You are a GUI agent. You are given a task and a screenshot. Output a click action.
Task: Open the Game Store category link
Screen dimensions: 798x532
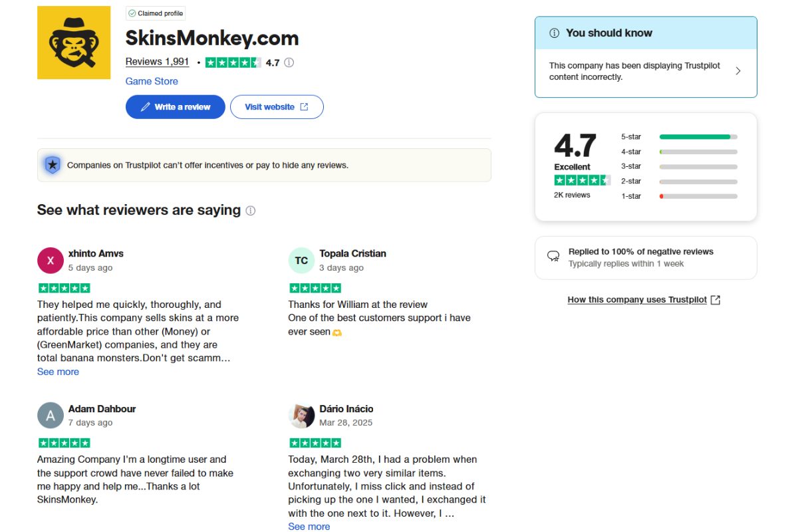(x=152, y=81)
